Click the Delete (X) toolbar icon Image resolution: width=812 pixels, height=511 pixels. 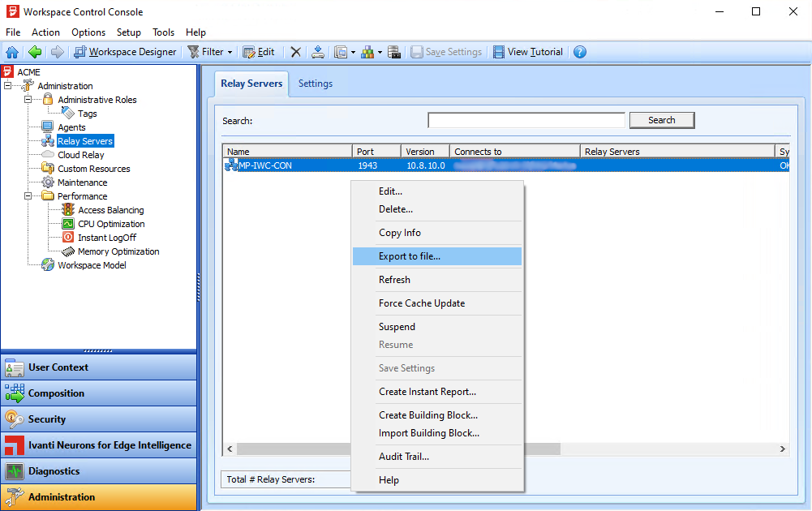coord(295,51)
